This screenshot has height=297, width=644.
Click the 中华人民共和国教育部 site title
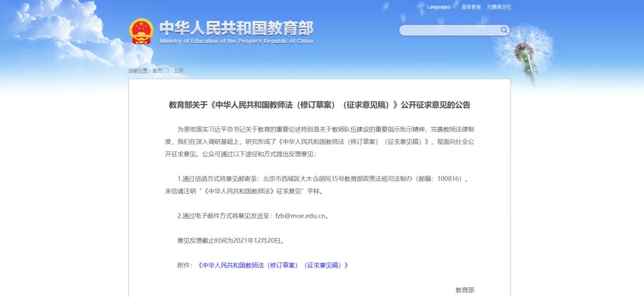(x=236, y=29)
